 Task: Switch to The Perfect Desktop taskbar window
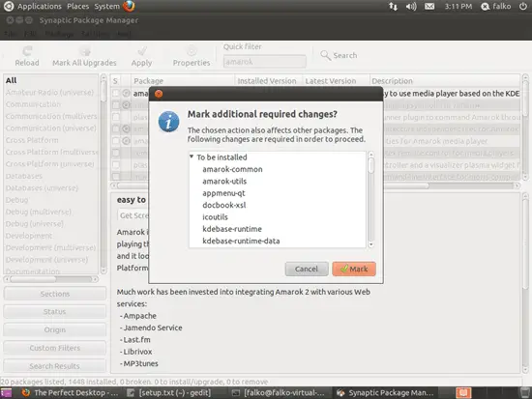70,393
